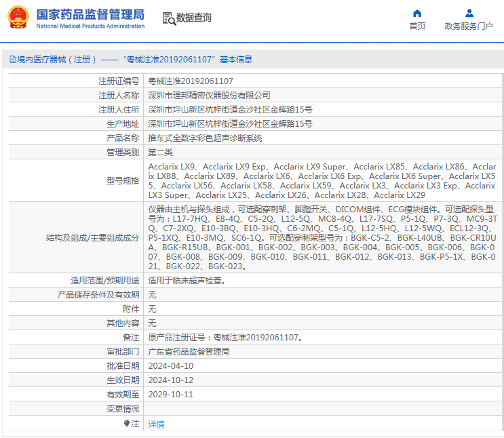Select the value 深圳市理邦精密仪器股份有限公司

[209, 95]
